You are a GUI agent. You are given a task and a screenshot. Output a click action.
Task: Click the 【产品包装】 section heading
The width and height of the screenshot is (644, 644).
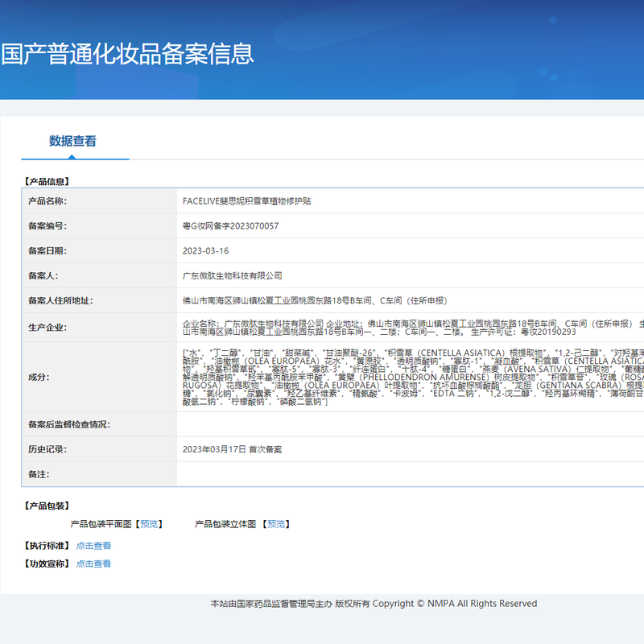(46, 506)
